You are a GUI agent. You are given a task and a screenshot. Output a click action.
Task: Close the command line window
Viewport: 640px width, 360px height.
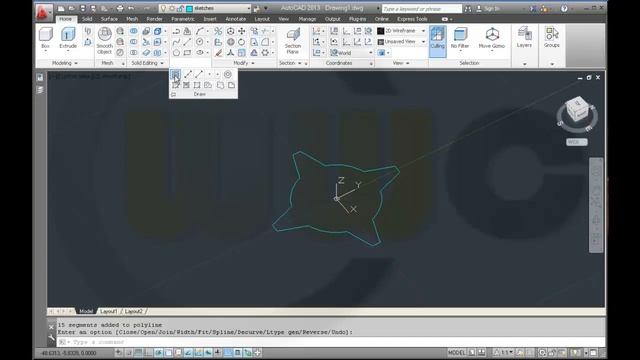51,327
